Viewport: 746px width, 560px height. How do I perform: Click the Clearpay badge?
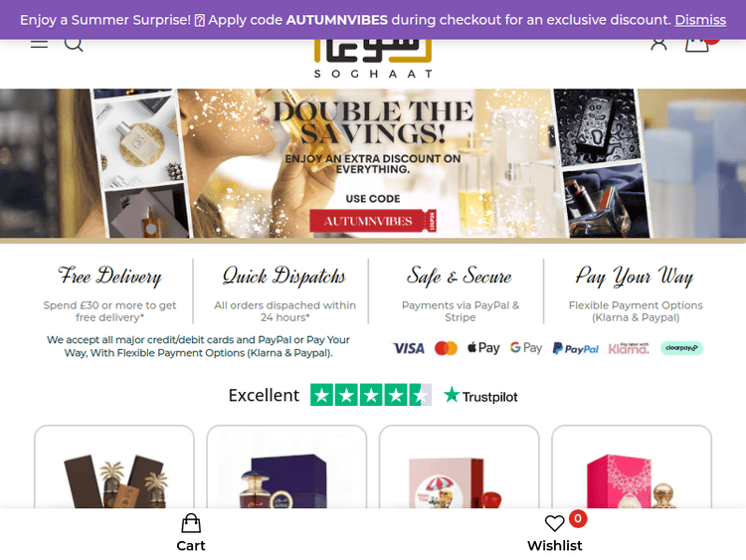[x=681, y=348]
